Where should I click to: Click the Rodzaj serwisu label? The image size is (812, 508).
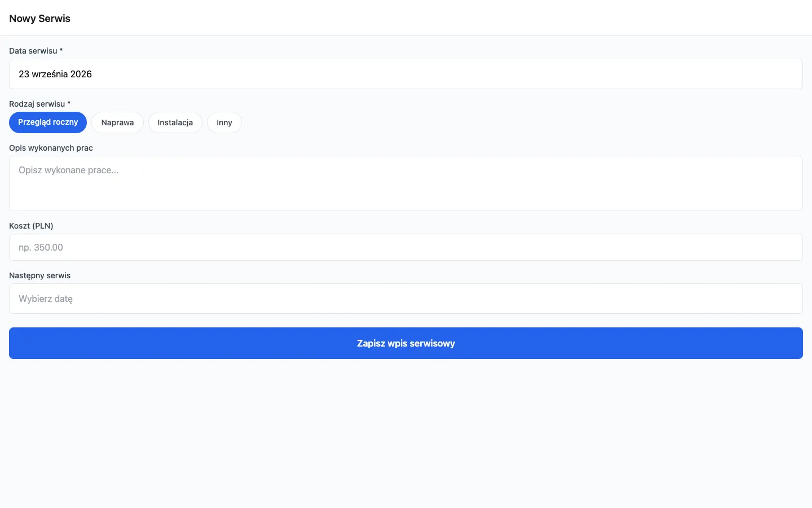[39, 104]
